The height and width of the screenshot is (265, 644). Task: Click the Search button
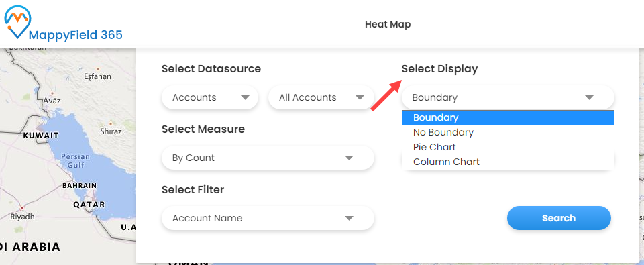[x=559, y=218]
